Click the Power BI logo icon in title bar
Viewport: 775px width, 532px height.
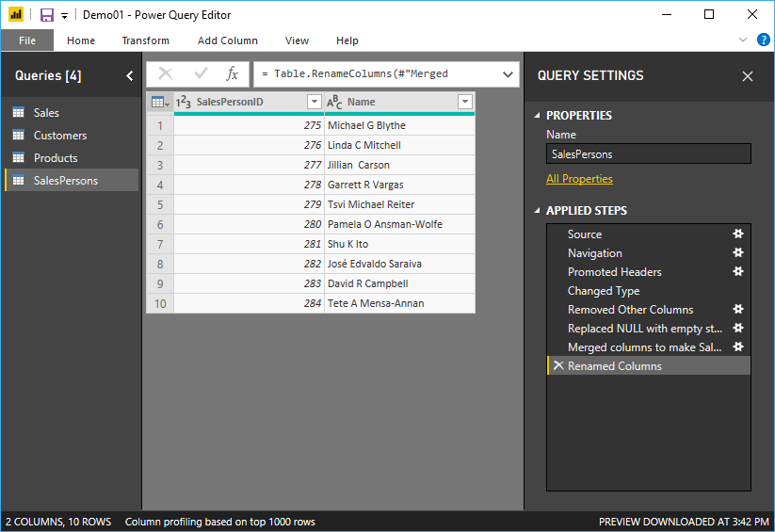(x=16, y=14)
